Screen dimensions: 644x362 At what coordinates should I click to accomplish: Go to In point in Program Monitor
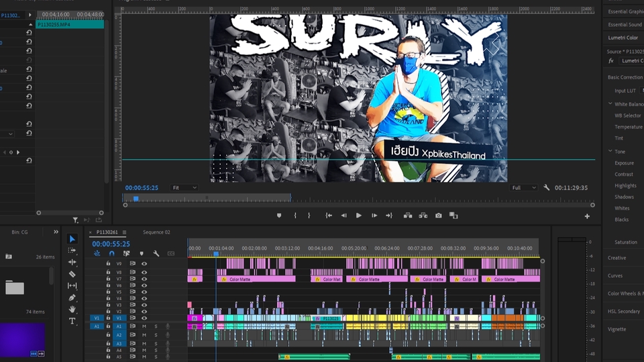point(329,216)
